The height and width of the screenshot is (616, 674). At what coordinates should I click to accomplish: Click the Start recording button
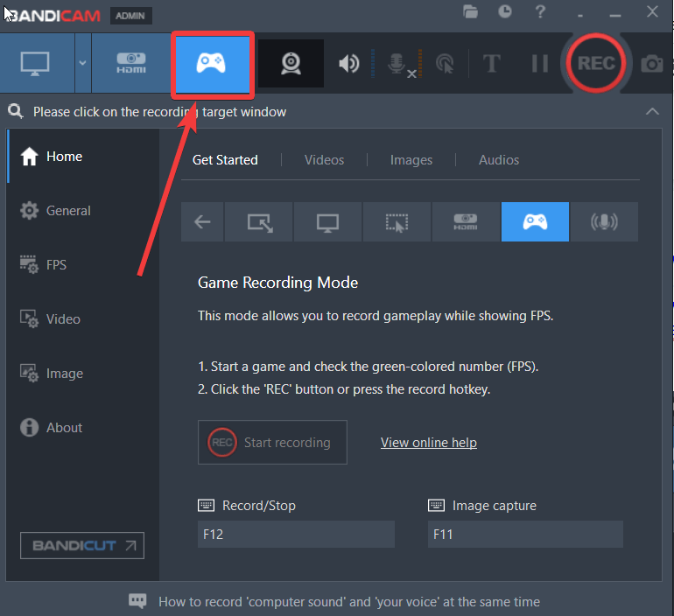click(272, 442)
